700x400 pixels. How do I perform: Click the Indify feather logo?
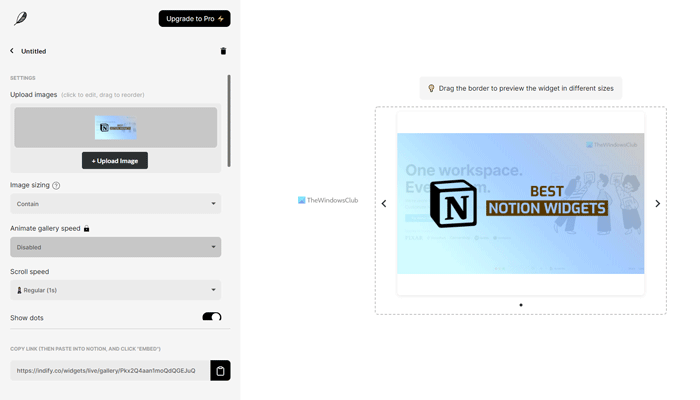coord(21,19)
